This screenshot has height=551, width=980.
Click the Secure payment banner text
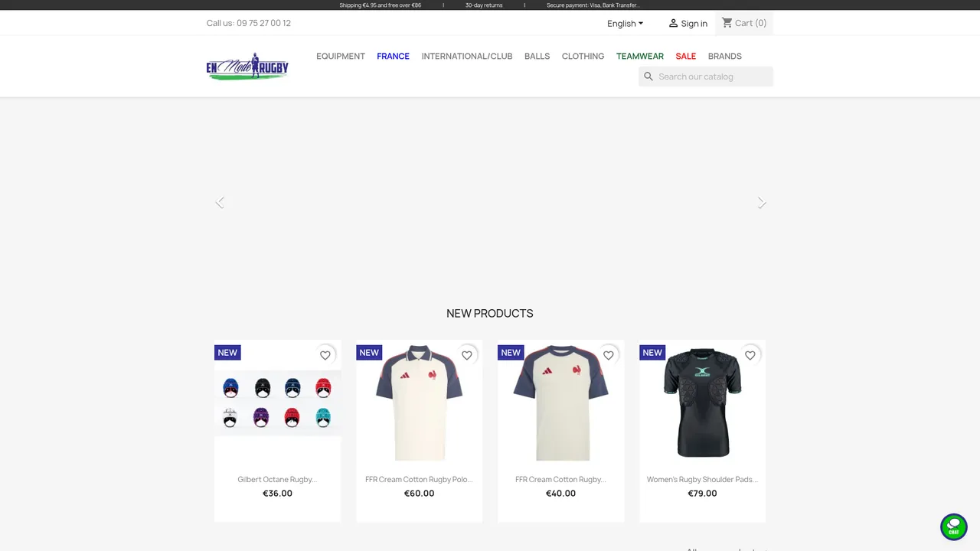click(x=593, y=5)
